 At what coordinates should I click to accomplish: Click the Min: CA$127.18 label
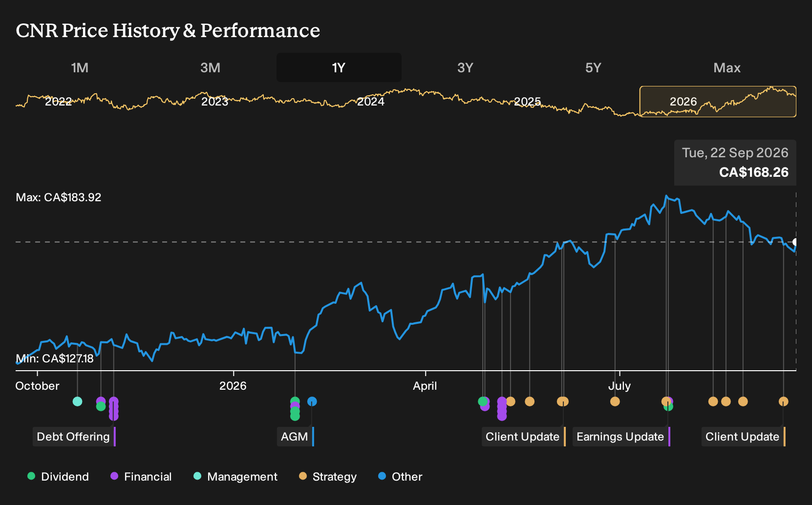coord(55,358)
